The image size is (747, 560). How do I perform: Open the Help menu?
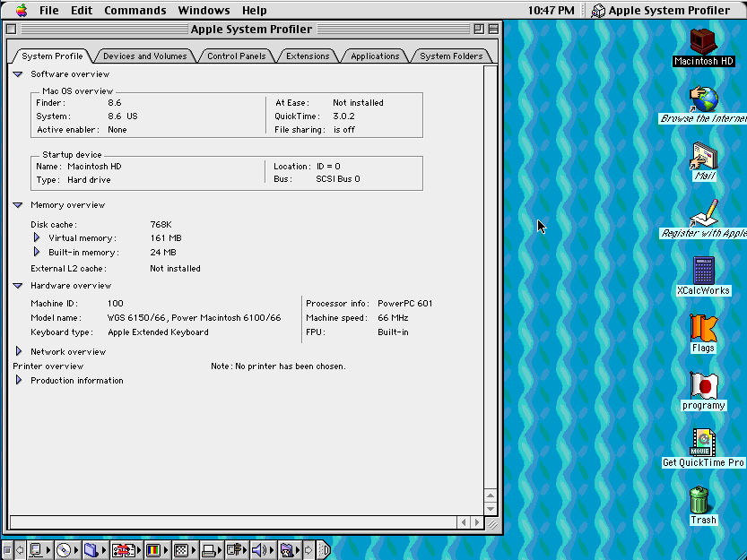[x=255, y=10]
